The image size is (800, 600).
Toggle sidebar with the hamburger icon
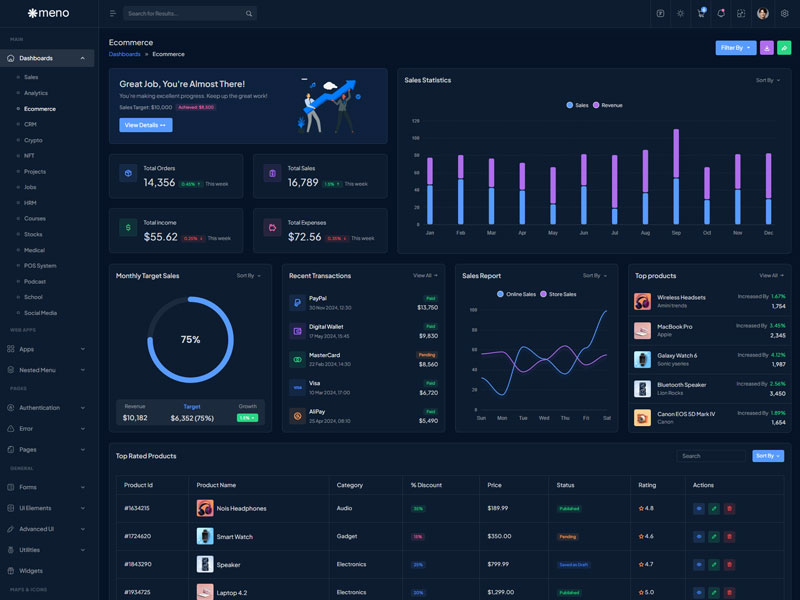113,14
